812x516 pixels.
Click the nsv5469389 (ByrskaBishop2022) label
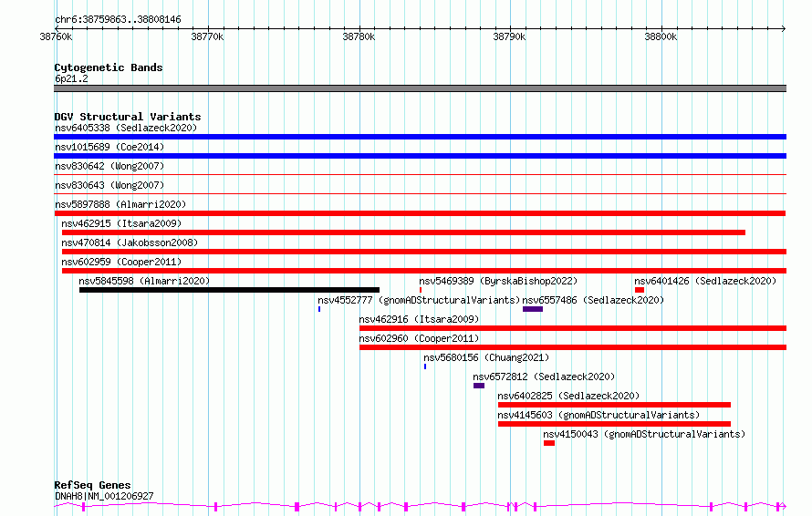click(x=498, y=281)
